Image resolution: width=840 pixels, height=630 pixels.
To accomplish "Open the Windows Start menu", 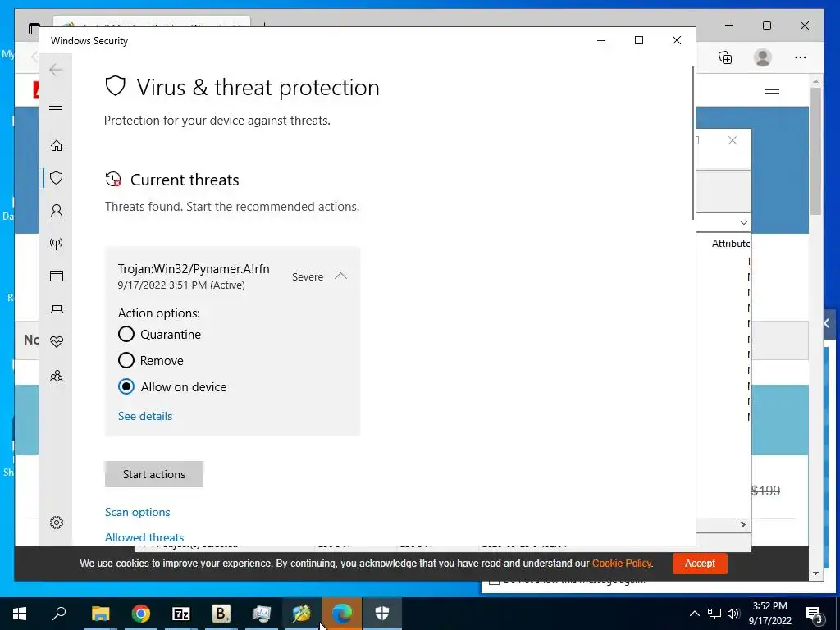I will (20, 614).
